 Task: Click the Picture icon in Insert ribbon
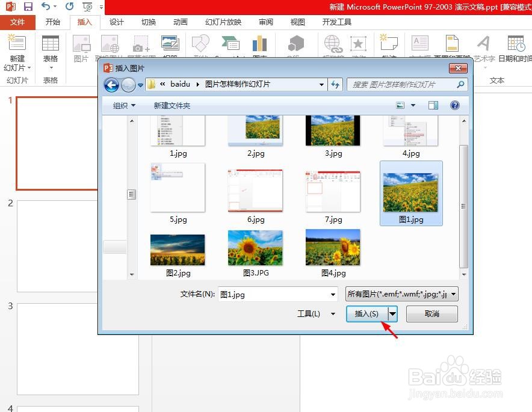(x=81, y=43)
